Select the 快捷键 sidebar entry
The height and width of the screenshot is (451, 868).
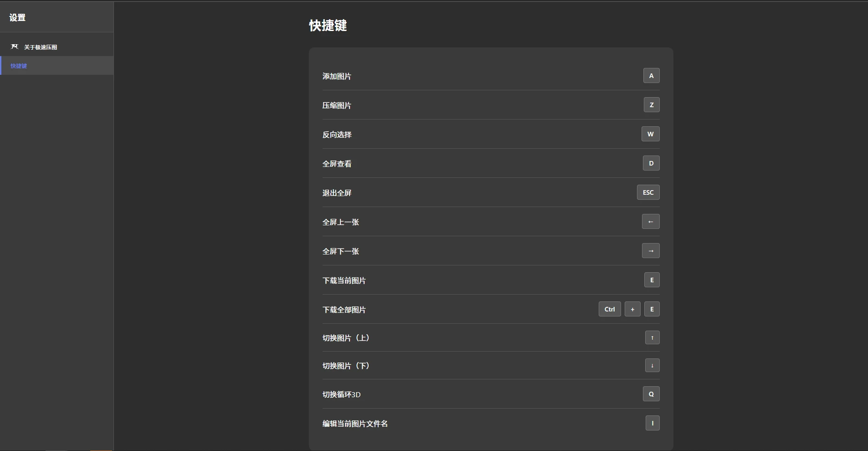[19, 66]
